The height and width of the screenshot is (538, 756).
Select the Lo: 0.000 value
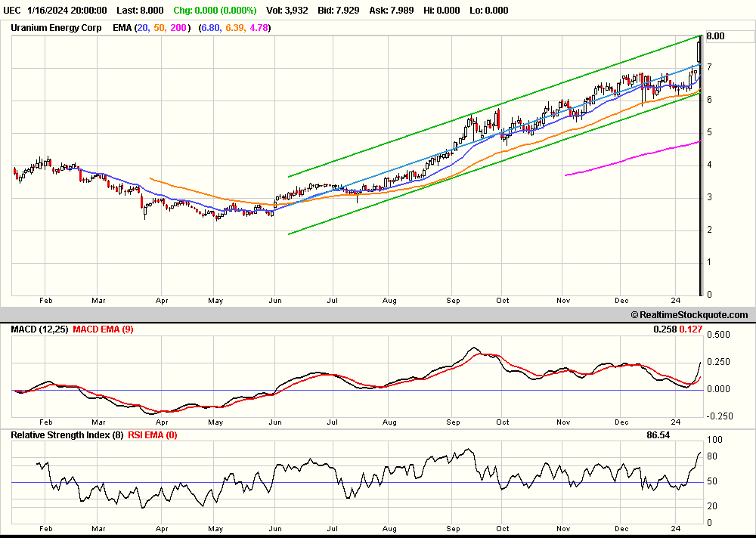pyautogui.click(x=489, y=10)
